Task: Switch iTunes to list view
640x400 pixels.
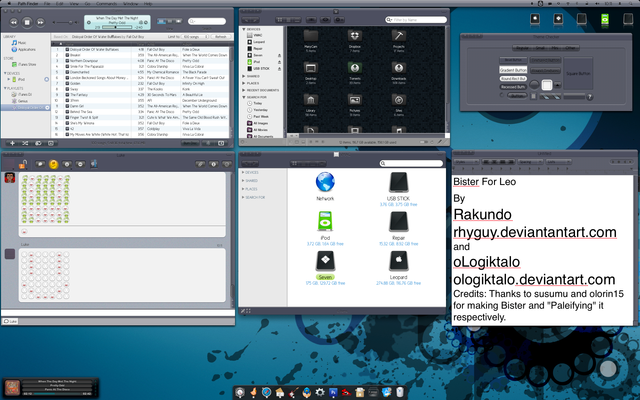Action: [162, 21]
